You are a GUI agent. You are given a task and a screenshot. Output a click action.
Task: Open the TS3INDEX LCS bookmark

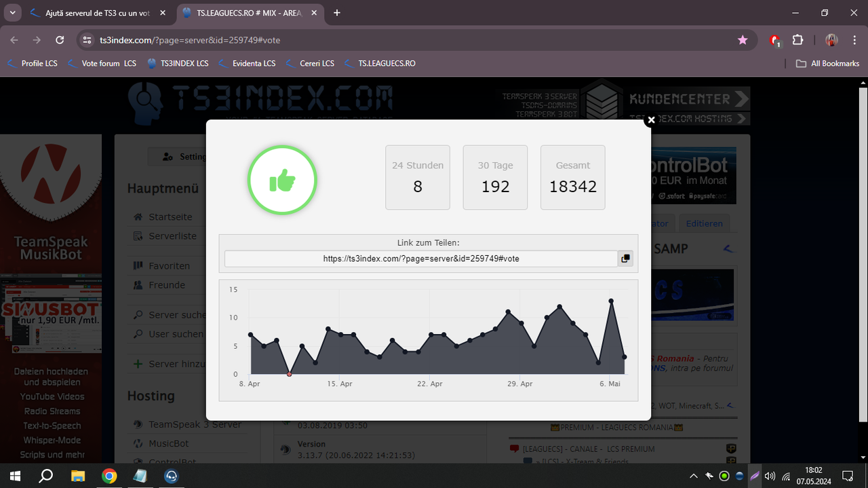pos(178,63)
